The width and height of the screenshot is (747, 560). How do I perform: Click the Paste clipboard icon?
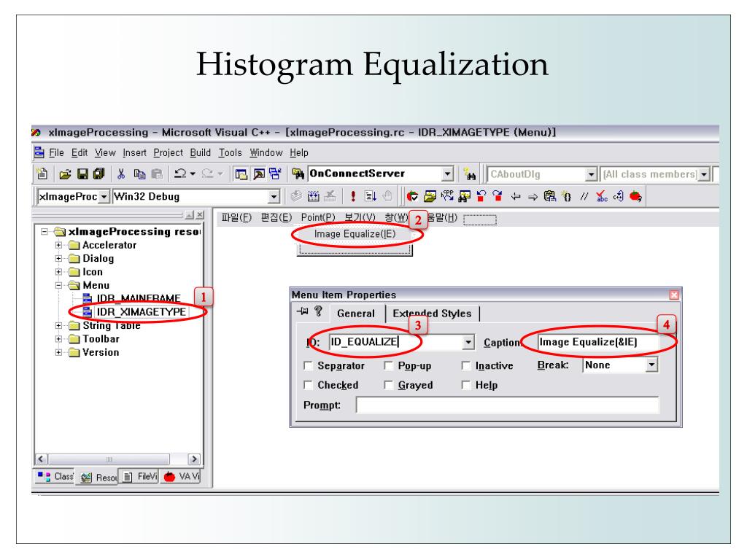(x=157, y=174)
